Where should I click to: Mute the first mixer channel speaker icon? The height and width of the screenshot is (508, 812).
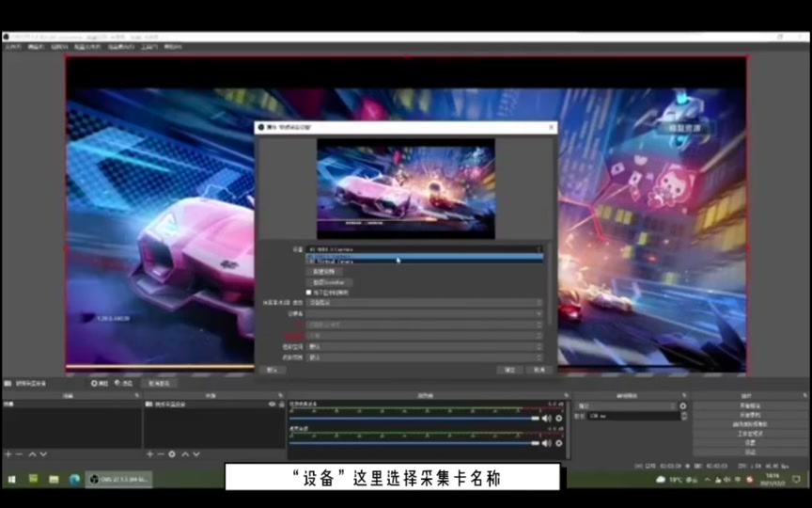point(546,419)
